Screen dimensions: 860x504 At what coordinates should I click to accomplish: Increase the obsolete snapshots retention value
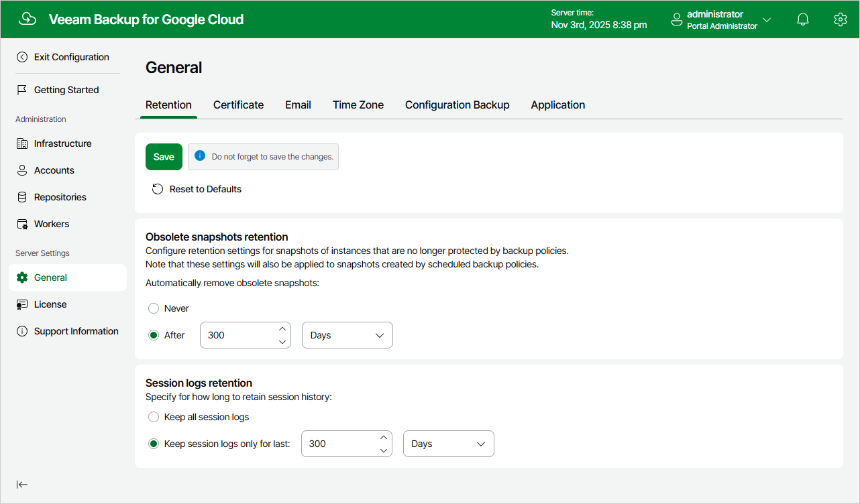282,329
